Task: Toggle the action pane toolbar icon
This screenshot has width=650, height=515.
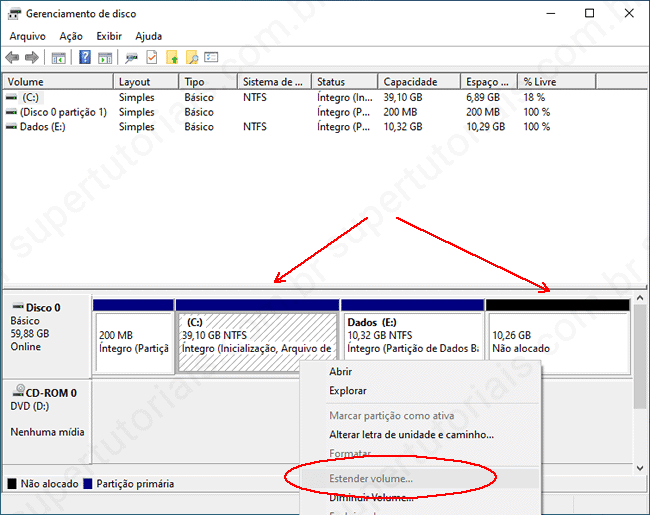Action: coord(106,57)
